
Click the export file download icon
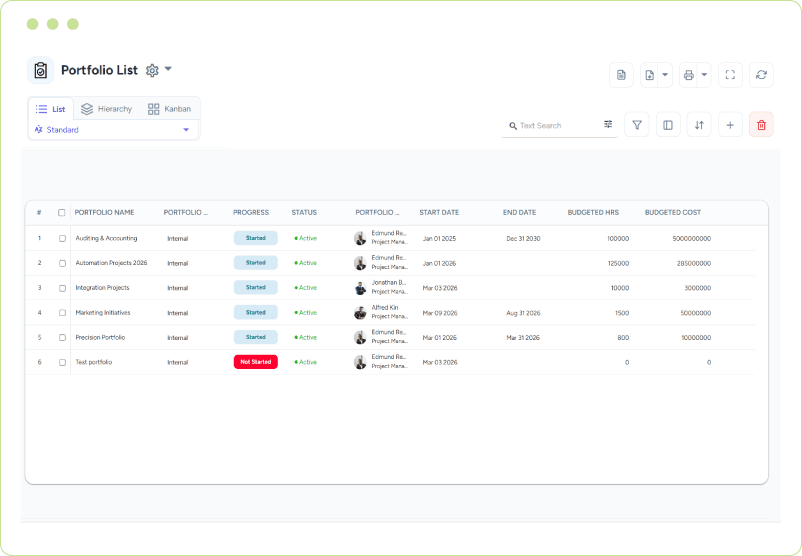650,75
